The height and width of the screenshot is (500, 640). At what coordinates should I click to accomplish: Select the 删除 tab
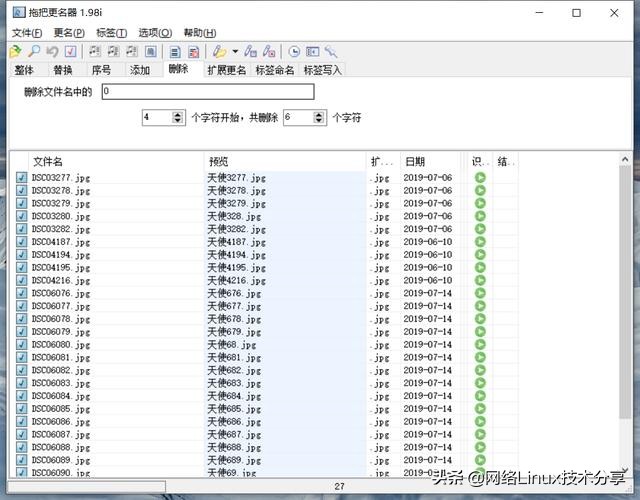point(179,69)
